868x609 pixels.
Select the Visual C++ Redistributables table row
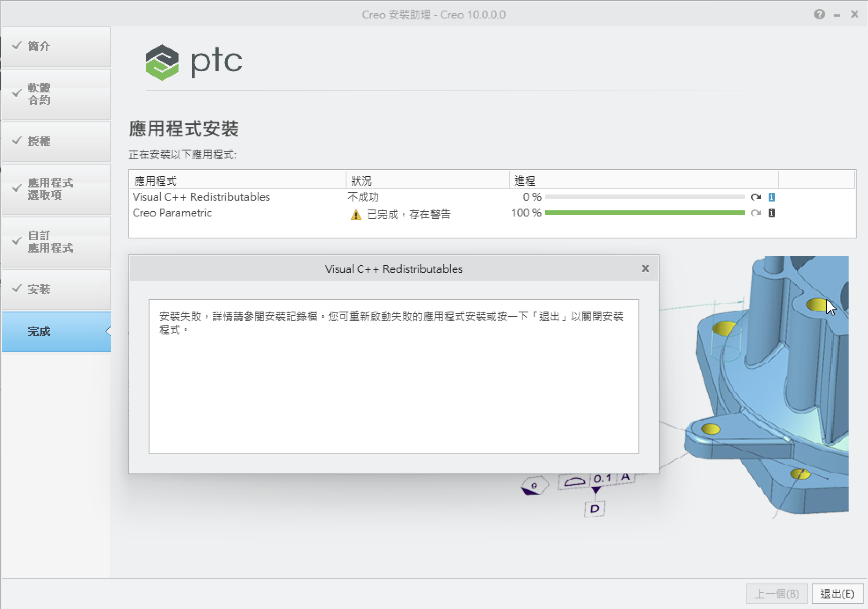click(x=201, y=197)
